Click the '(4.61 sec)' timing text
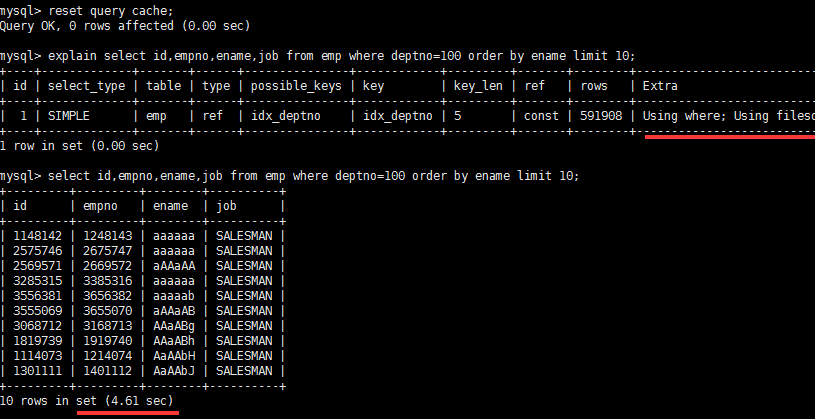815x419 pixels. [x=138, y=401]
